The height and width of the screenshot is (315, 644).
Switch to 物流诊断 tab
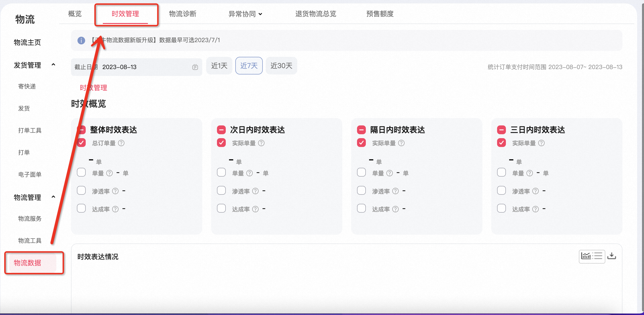pos(182,14)
